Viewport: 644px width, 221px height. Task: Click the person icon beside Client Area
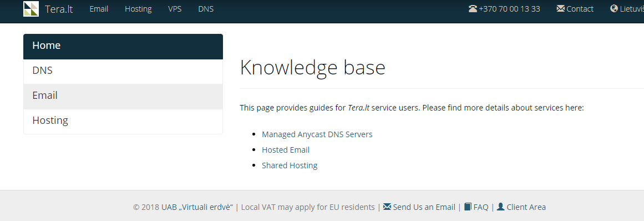[501, 207]
